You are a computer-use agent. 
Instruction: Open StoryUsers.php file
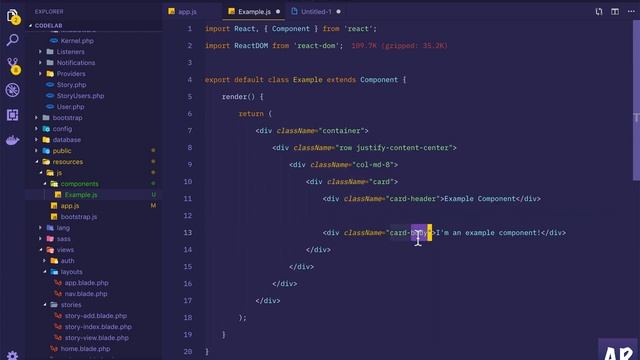80,96
